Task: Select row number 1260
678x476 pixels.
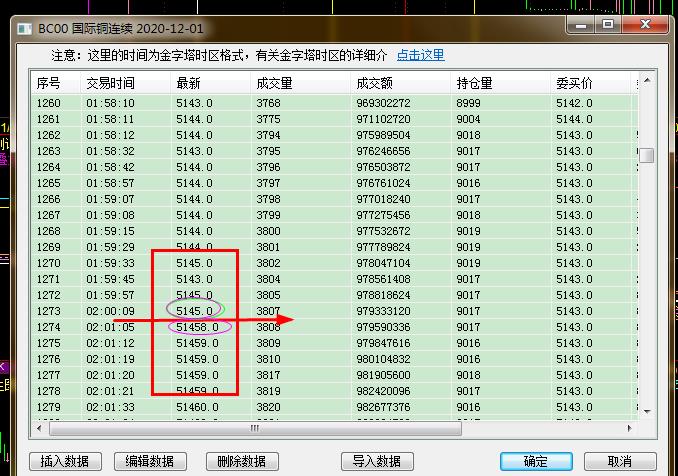Action: click(48, 103)
